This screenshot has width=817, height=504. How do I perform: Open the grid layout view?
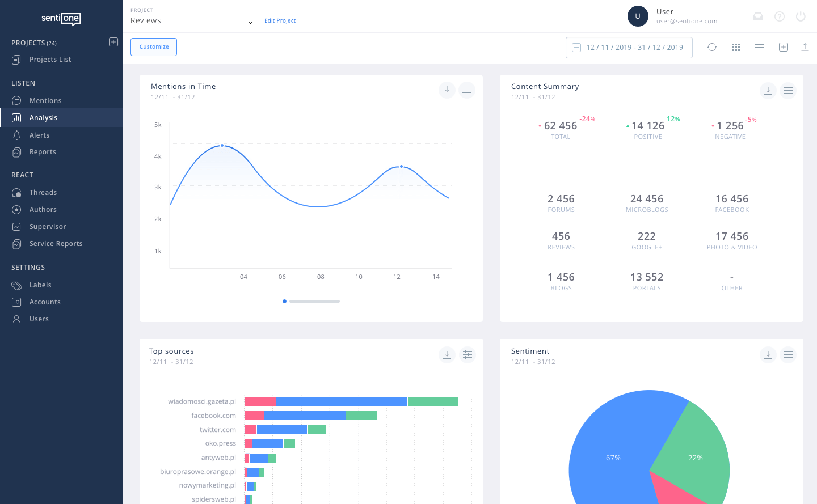736,47
